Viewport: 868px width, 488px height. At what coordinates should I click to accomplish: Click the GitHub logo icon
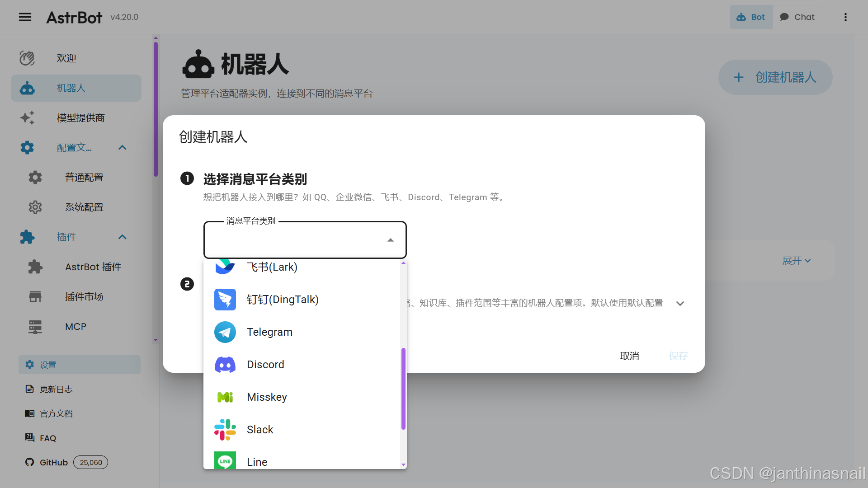click(x=29, y=462)
